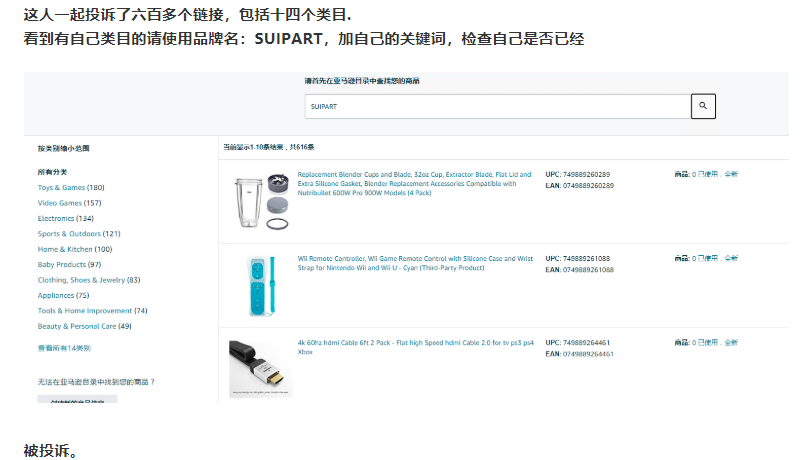Filter by Baby Products category

tap(69, 264)
